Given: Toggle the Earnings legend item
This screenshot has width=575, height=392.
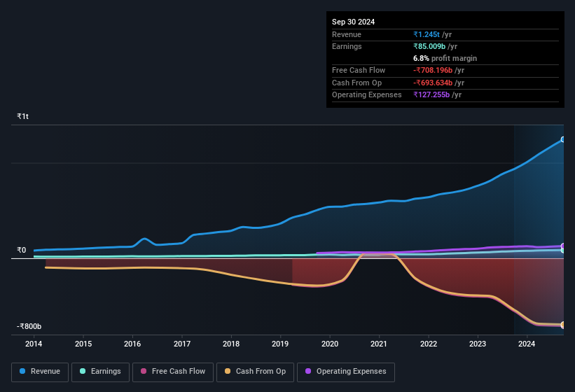Looking at the screenshot, I should 99,372.
